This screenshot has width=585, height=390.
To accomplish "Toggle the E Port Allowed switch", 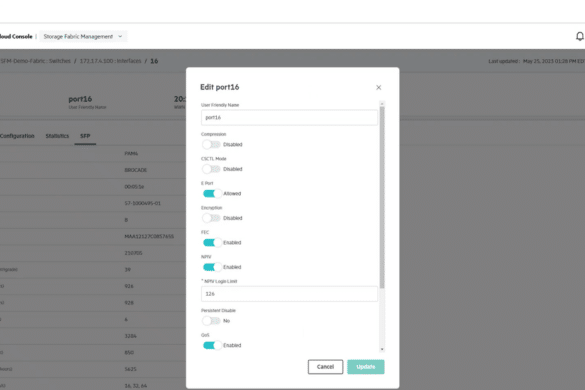I will [x=212, y=193].
